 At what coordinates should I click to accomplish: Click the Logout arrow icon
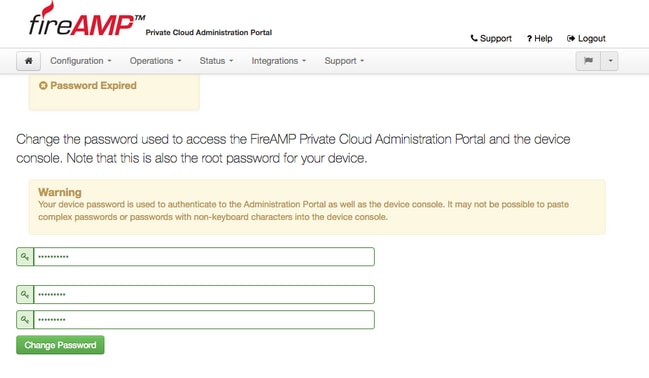[x=571, y=39]
